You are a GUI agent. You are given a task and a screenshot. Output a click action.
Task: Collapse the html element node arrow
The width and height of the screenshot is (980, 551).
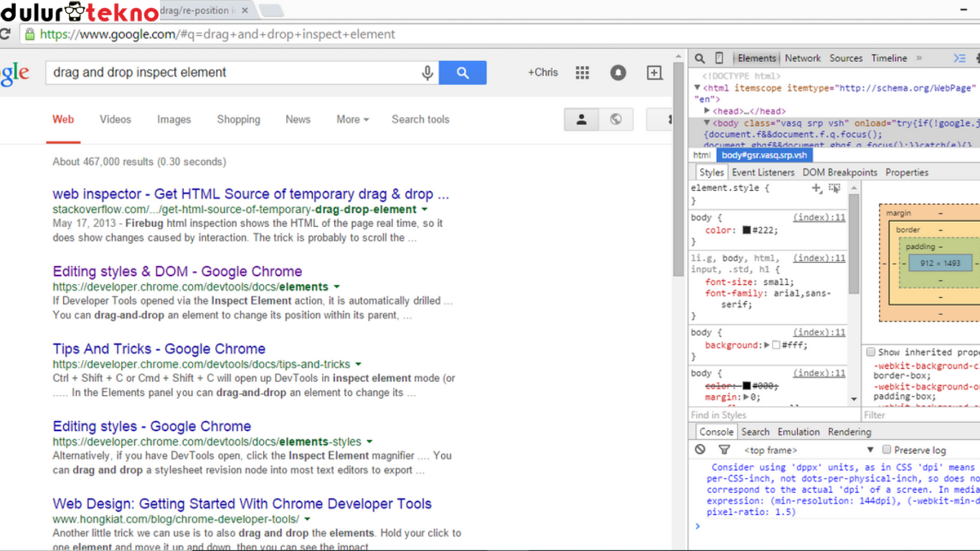697,88
